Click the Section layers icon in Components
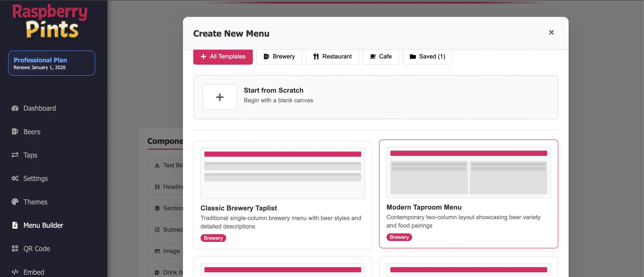The width and height of the screenshot is (644, 277). [157, 208]
